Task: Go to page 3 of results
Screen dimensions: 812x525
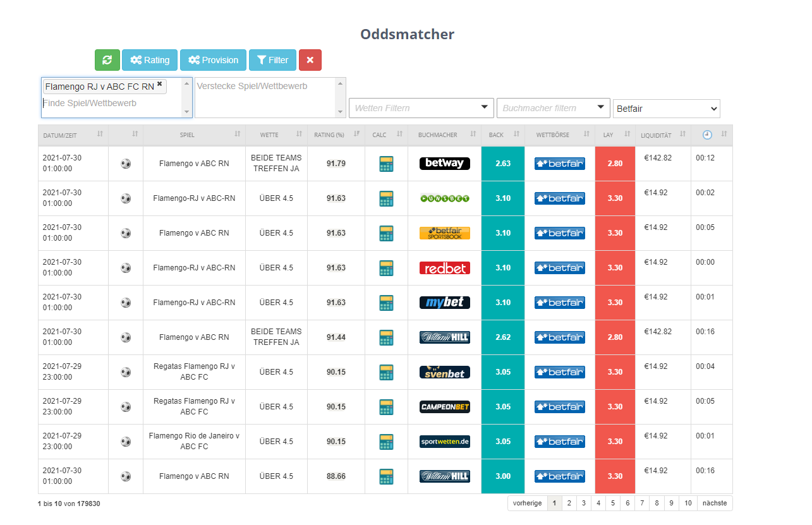Action: tap(583, 503)
